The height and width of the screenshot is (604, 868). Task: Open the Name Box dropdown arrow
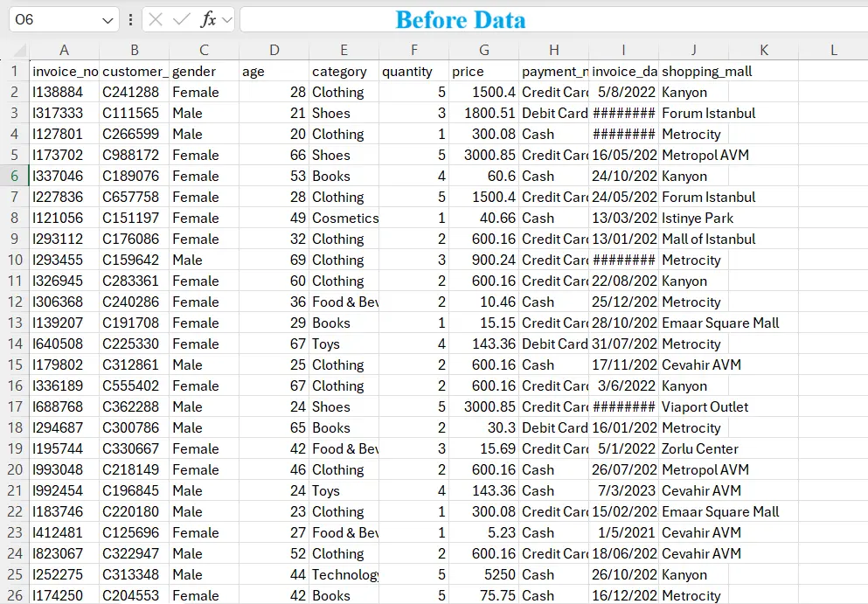[x=108, y=20]
